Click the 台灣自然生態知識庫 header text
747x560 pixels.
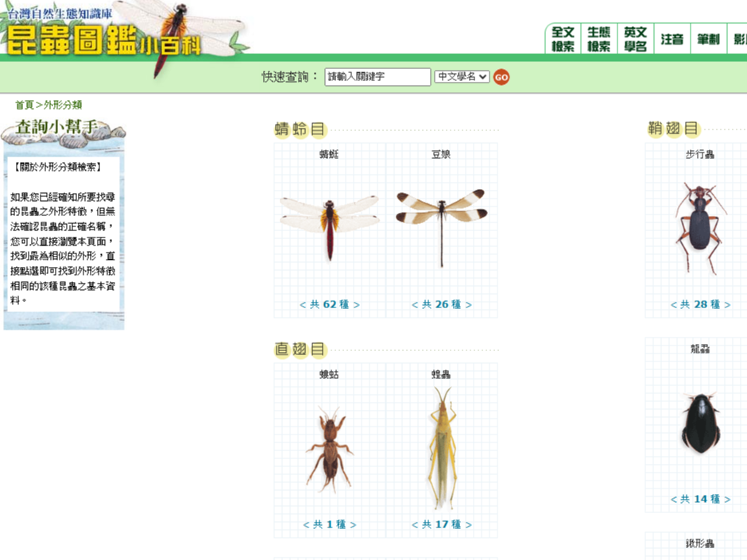point(60,14)
